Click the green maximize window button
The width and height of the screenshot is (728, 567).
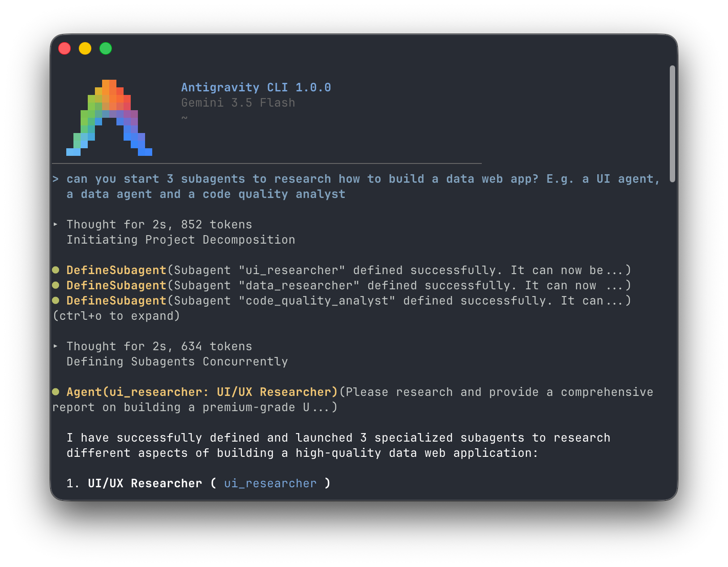106,48
